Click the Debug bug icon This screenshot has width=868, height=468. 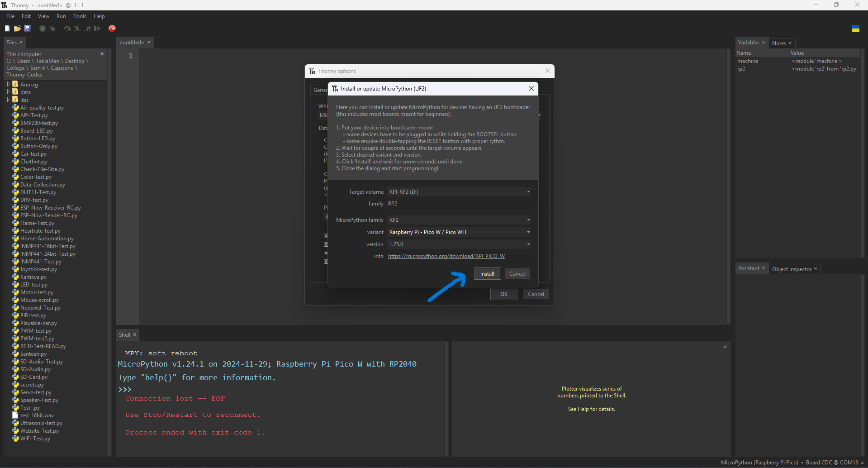[52, 29]
